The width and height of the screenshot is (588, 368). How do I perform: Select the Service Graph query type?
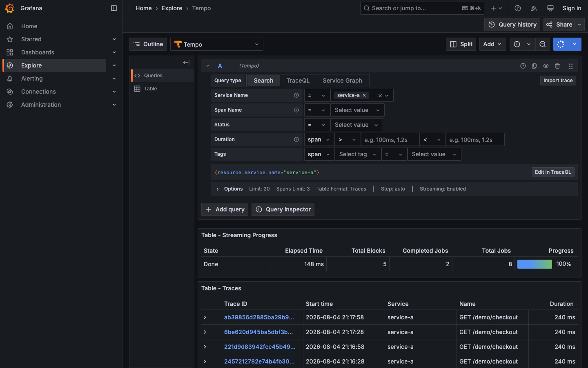(x=343, y=81)
